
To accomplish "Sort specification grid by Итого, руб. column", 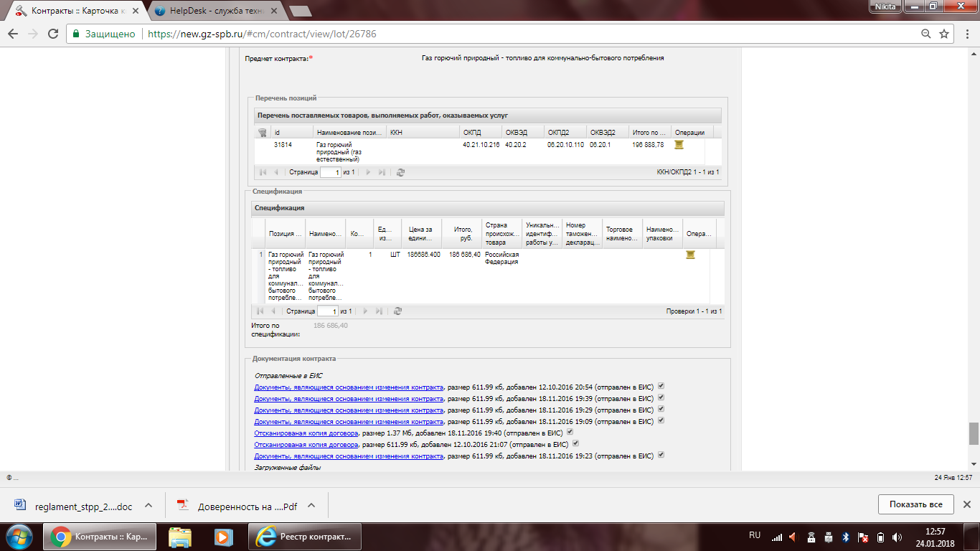I will (462, 233).
